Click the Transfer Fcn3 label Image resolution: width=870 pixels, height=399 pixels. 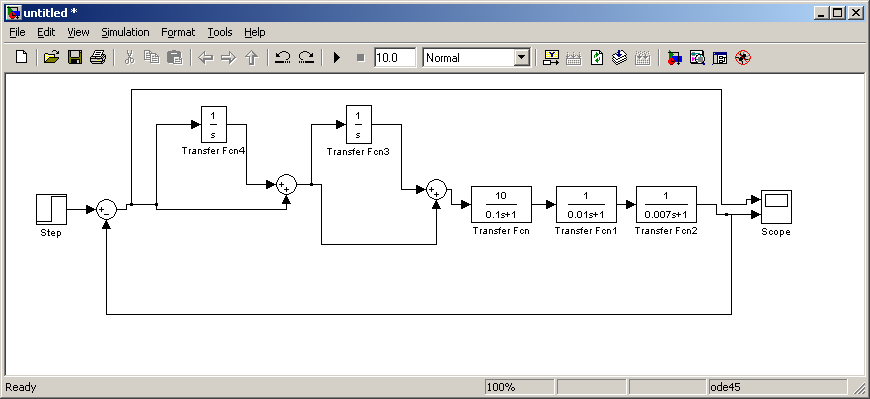358,151
